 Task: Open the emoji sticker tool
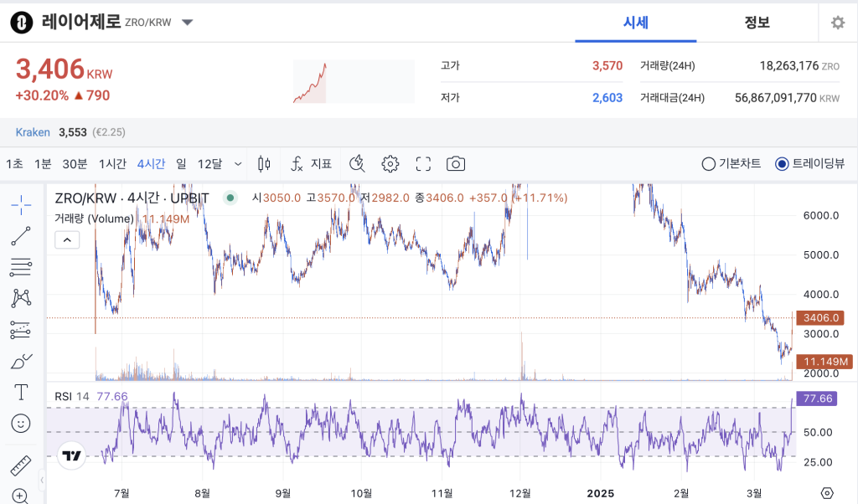tap(21, 423)
